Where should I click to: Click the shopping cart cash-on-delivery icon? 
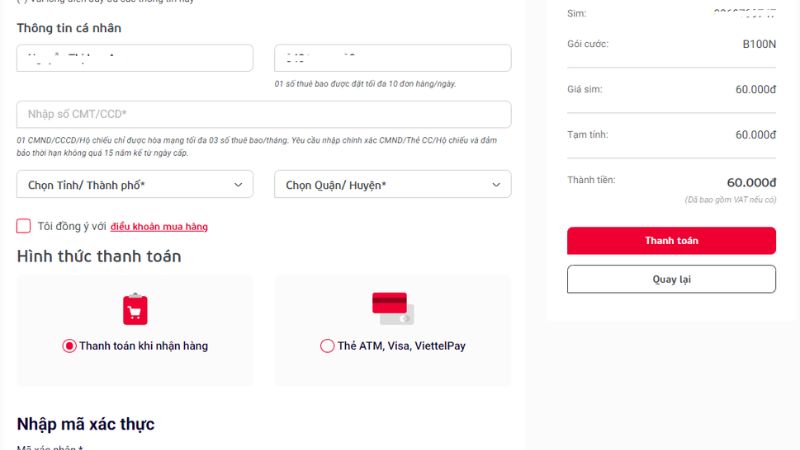coord(135,309)
